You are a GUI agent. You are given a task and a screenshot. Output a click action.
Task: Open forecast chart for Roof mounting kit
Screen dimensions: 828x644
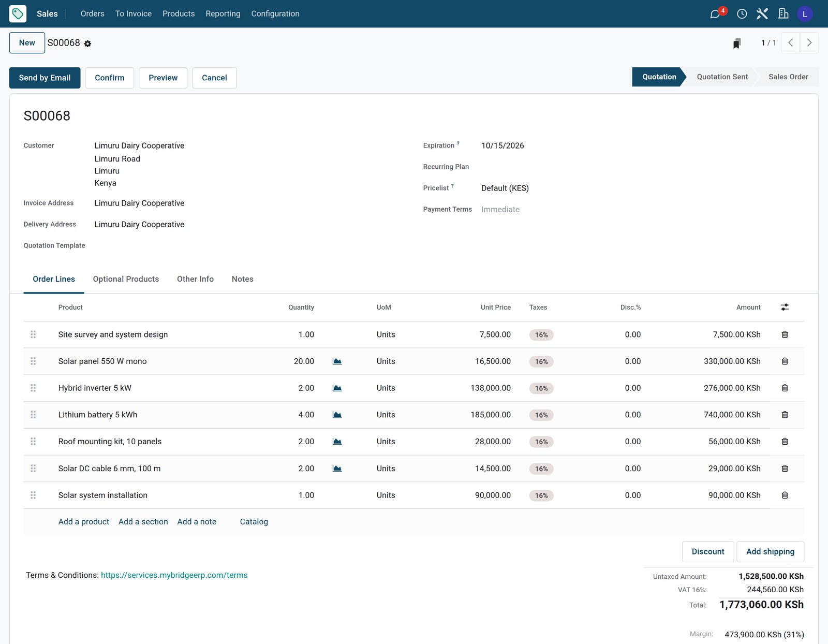(337, 442)
